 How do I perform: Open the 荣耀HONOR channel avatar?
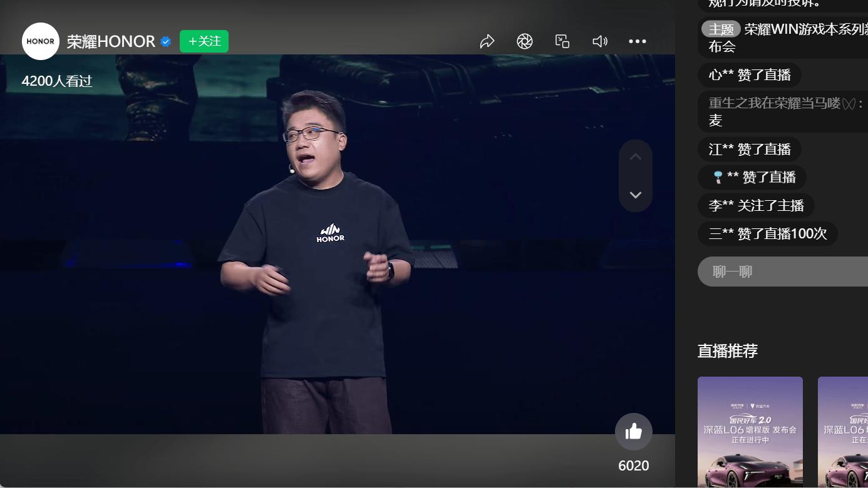pos(41,41)
